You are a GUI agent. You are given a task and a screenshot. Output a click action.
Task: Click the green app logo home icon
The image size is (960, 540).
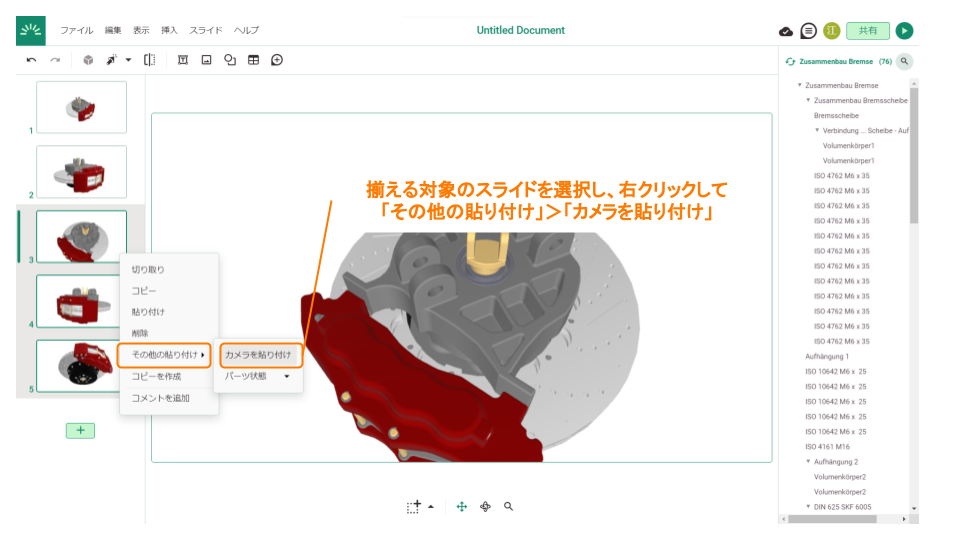(31, 31)
